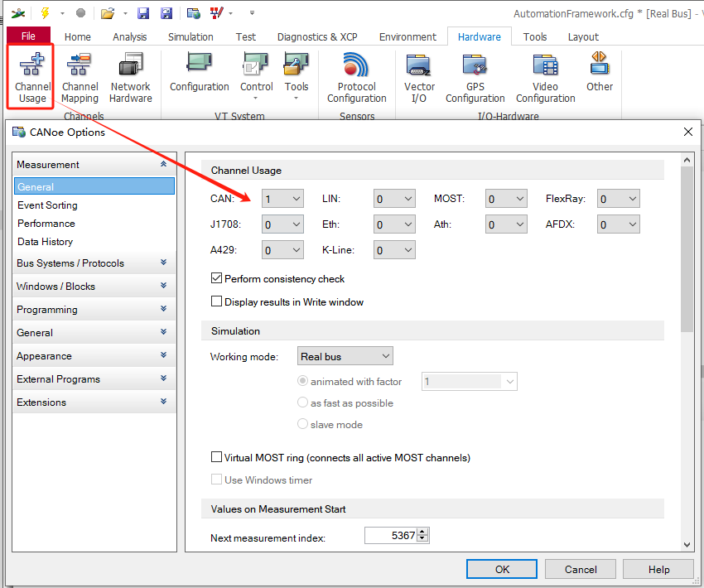The height and width of the screenshot is (588, 704).
Task: Open the FlexRay channel count dropdown
Action: tap(619, 199)
